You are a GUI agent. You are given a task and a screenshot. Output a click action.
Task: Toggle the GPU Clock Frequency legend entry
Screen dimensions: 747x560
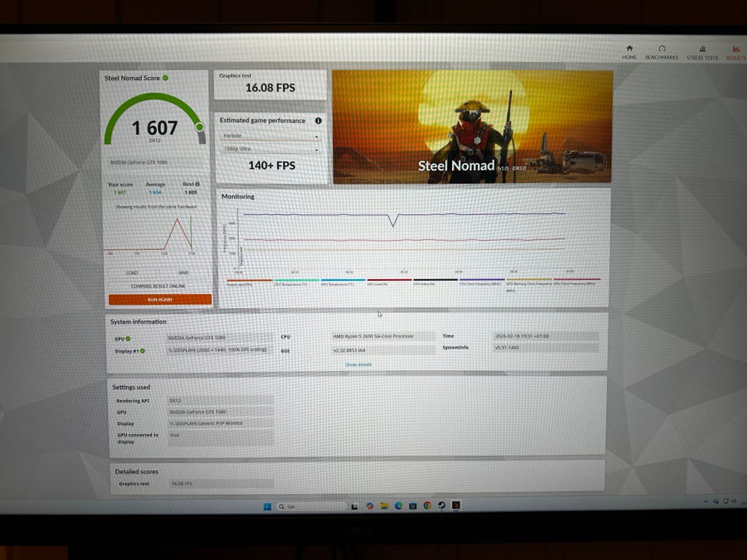coord(576,282)
